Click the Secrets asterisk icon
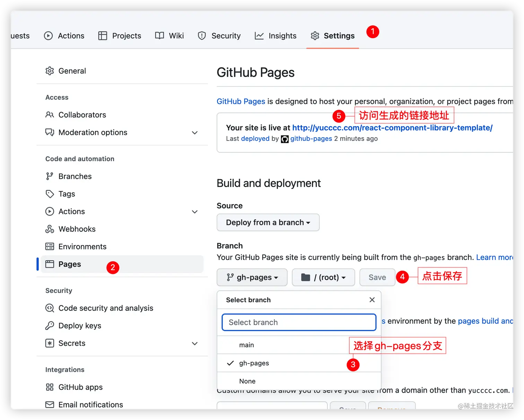This screenshot has height=420, width=524. 50,343
